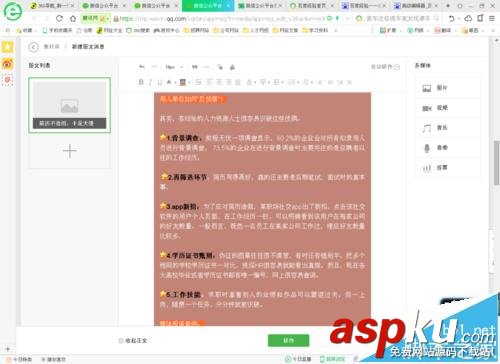Open the 学习资料 bookmark folder
Viewport: 500px width, 364px height.
315,30
